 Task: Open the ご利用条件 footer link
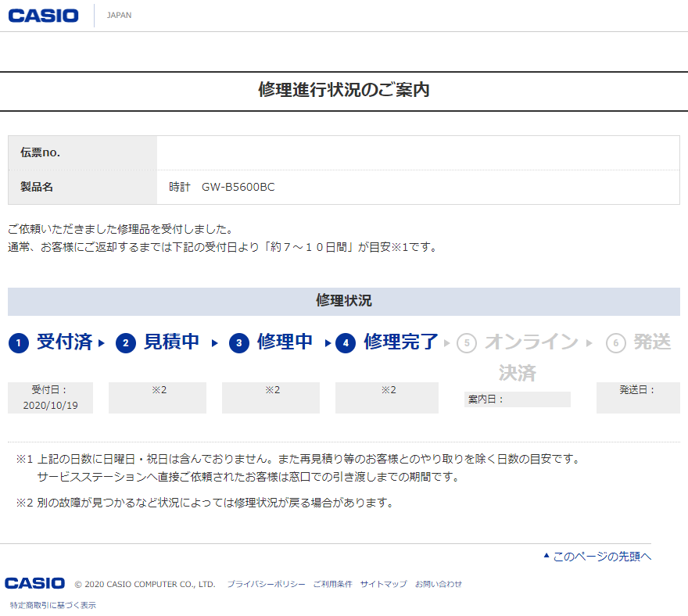pyautogui.click(x=332, y=584)
